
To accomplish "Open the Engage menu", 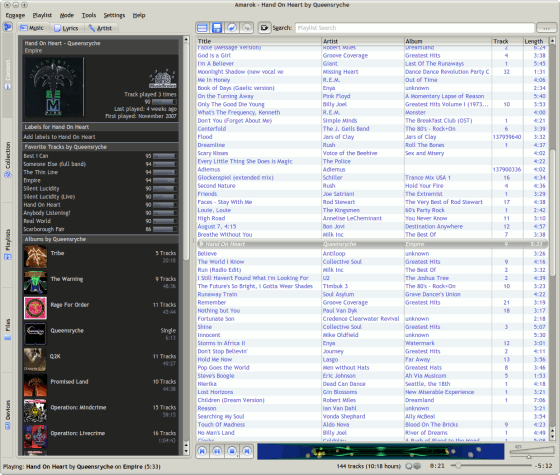I will click(x=15, y=15).
